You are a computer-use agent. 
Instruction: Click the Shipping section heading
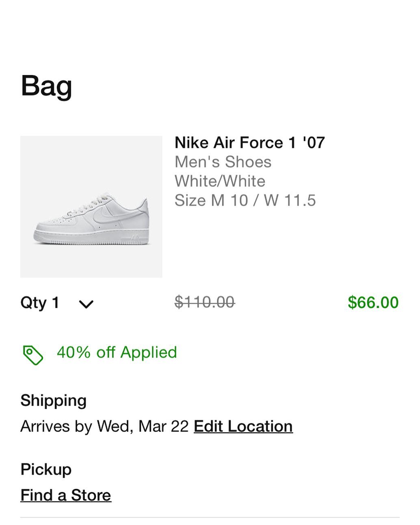(x=53, y=400)
